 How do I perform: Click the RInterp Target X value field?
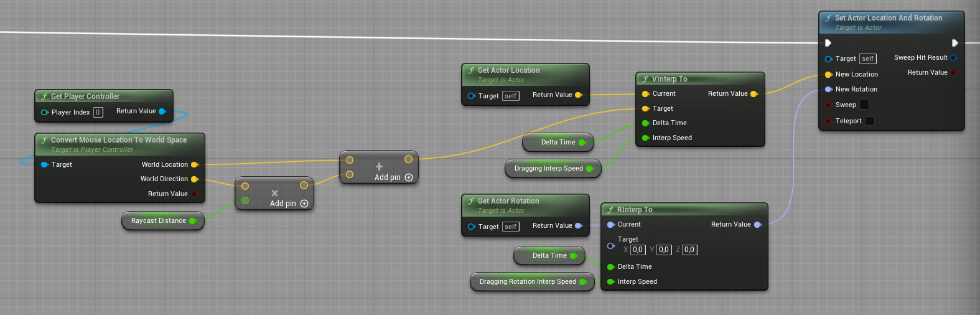[x=637, y=250]
